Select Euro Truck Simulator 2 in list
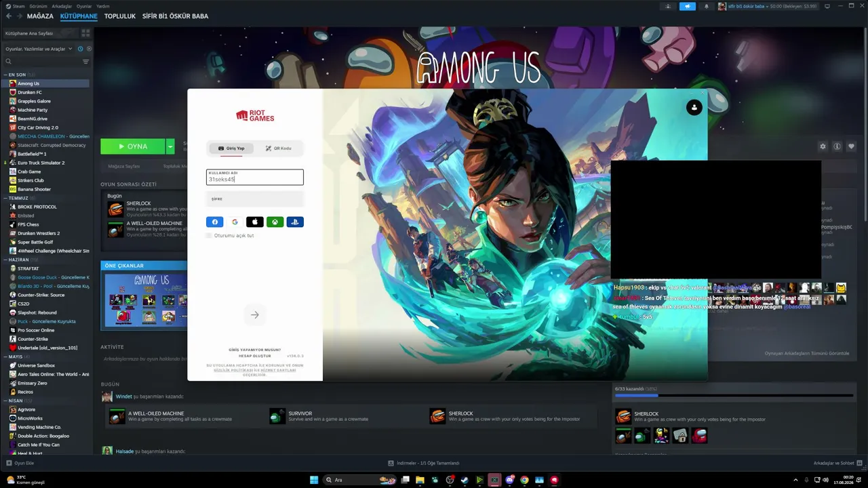Screen dimensions: 868x488 45,163
